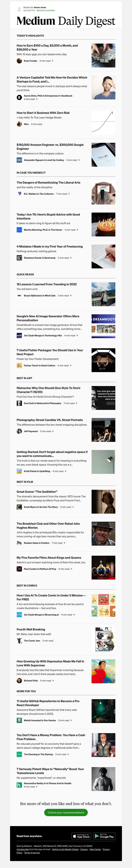Click the Bootcamp publication icon
This screenshot has height=868, width=132.
(19, 258)
